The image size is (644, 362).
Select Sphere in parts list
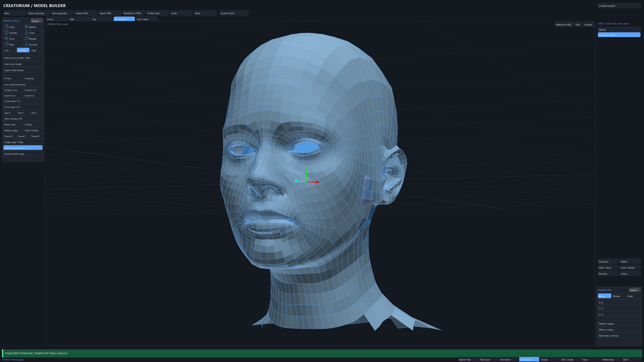pyautogui.click(x=619, y=29)
